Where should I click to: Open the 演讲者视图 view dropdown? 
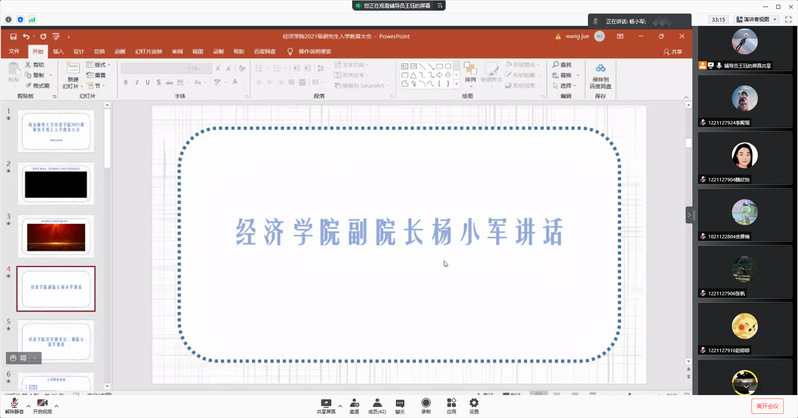(757, 19)
